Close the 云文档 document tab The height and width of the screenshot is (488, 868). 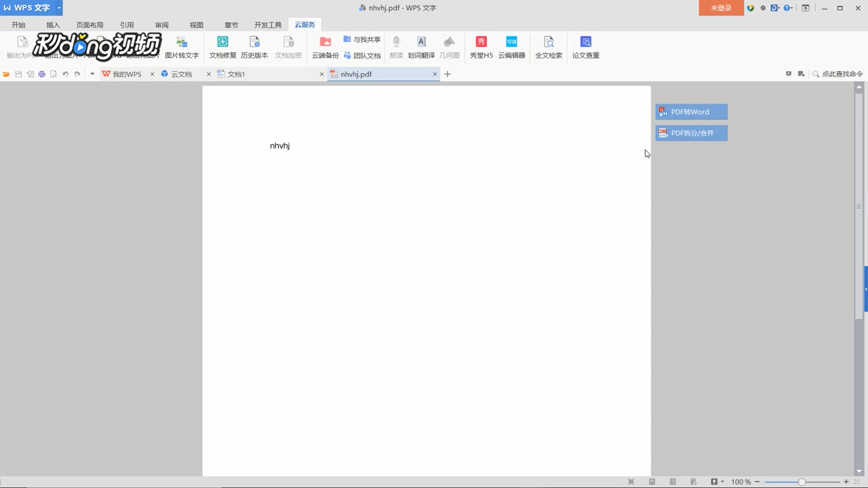coord(208,74)
